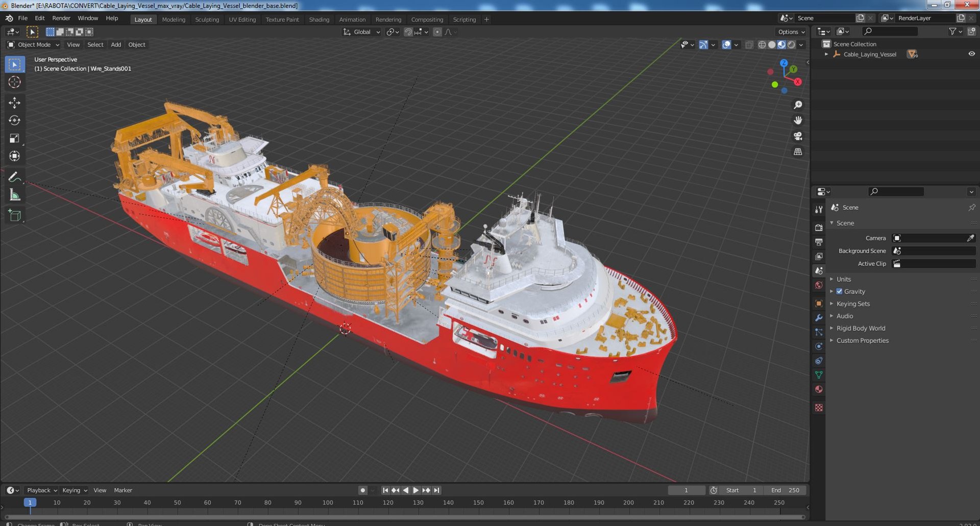This screenshot has height=526, width=980.
Task: Click the Marker menu in timeline
Action: (123, 490)
